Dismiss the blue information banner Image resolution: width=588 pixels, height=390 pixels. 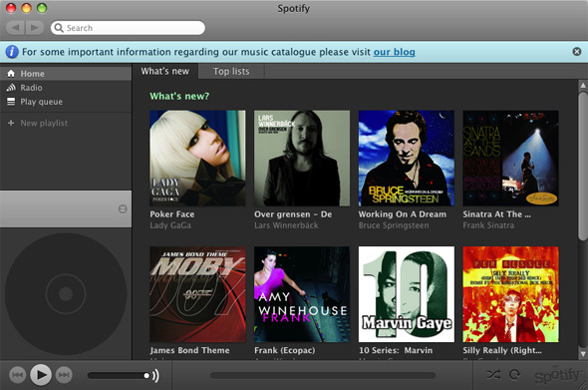point(577,52)
